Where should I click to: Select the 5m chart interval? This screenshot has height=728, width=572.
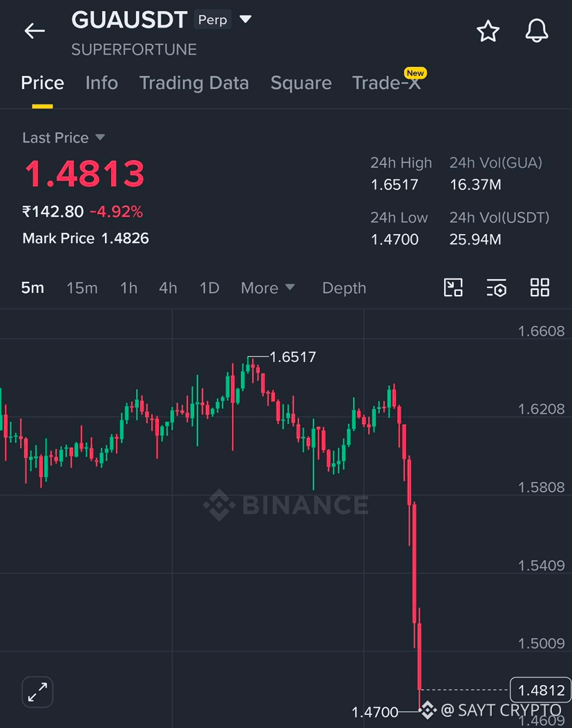click(x=32, y=288)
